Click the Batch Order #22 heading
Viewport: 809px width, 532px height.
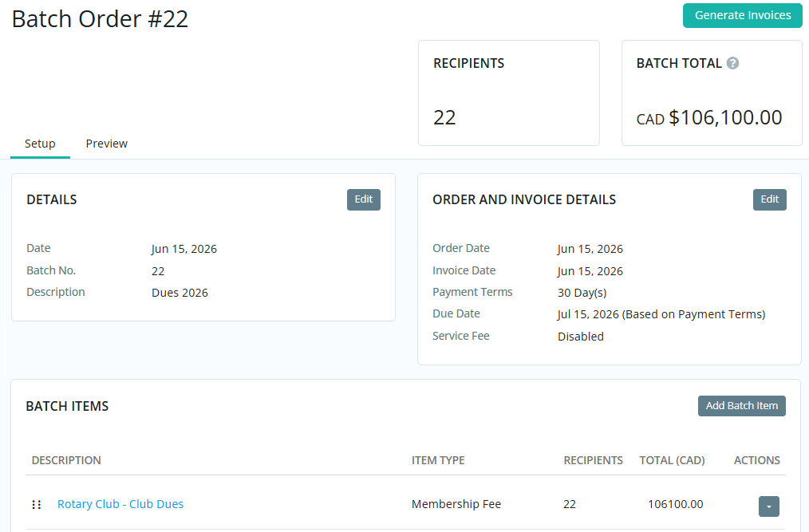click(100, 19)
